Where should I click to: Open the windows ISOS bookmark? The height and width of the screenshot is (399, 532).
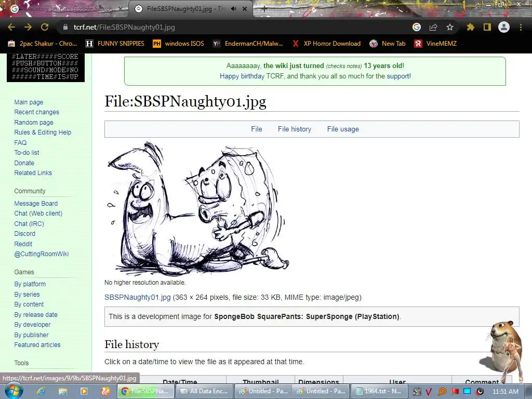click(x=179, y=44)
